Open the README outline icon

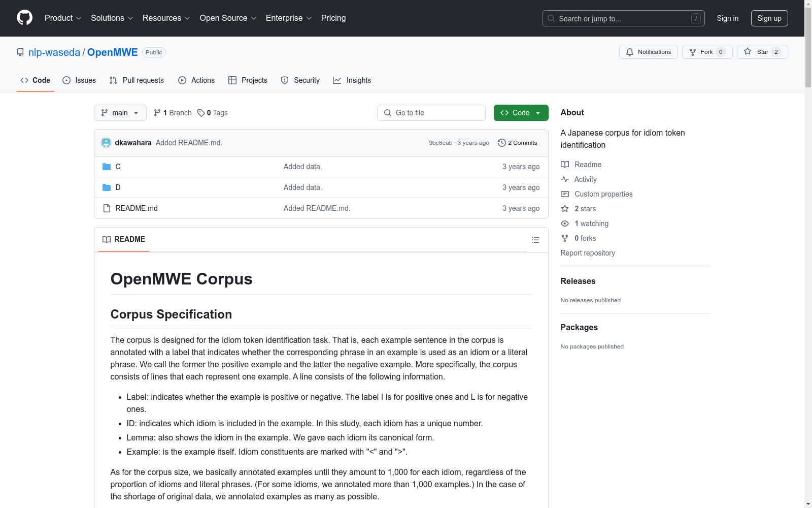pyautogui.click(x=535, y=240)
